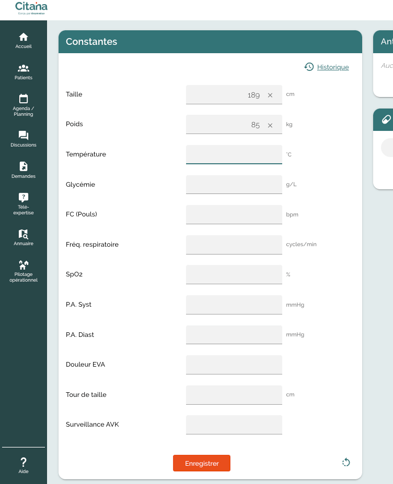Image resolution: width=393 pixels, height=484 pixels.
Task: Focus the Taille input field
Action: tap(234, 95)
